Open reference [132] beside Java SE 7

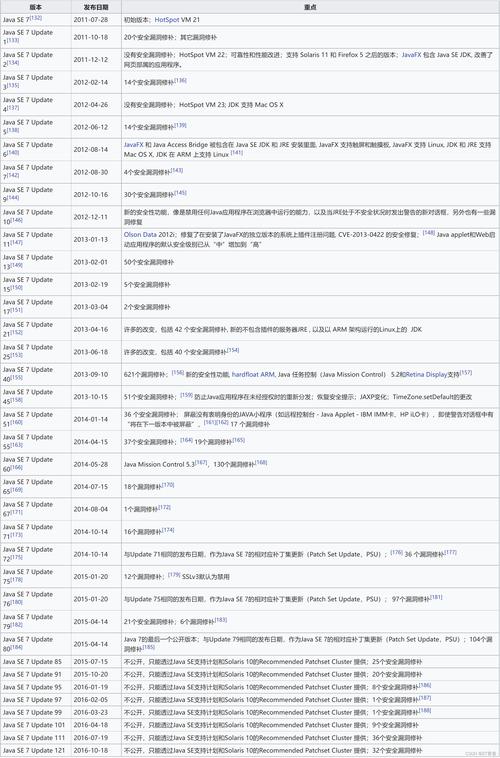36,18
